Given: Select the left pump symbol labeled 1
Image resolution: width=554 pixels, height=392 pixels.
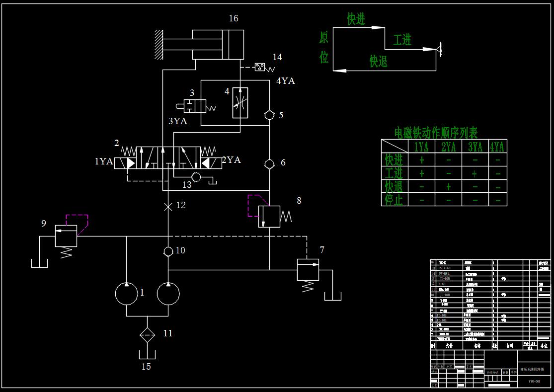Looking at the screenshot, I should click(127, 294).
